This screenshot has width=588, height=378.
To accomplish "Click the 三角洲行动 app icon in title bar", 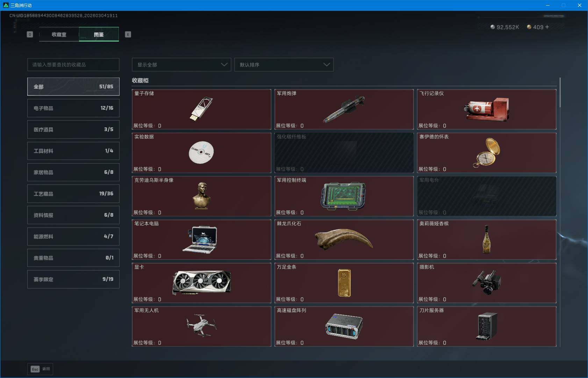I will point(6,5).
